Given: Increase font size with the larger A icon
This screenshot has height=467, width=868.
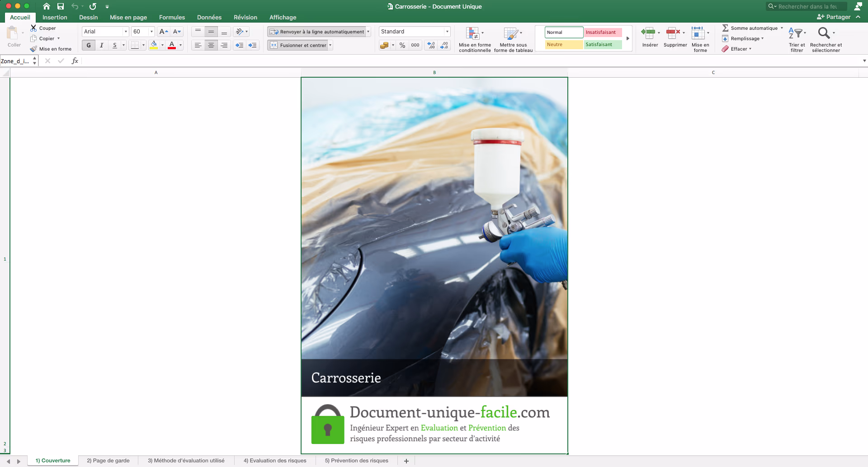Looking at the screenshot, I should [x=164, y=32].
